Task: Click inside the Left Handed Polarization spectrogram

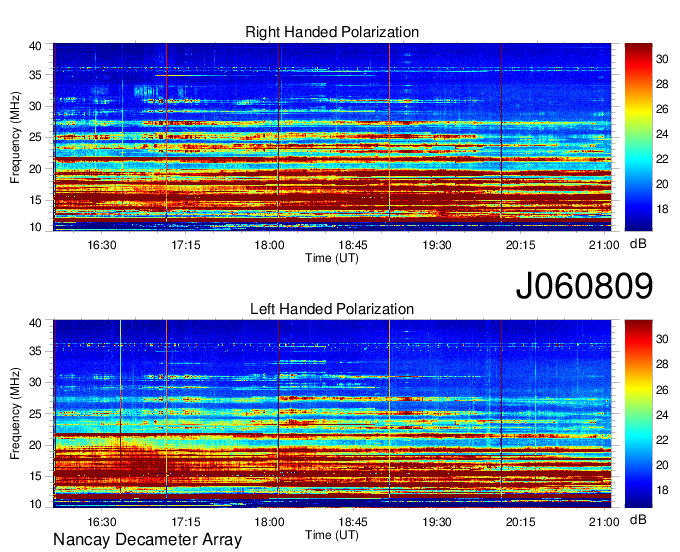Action: pos(332,414)
